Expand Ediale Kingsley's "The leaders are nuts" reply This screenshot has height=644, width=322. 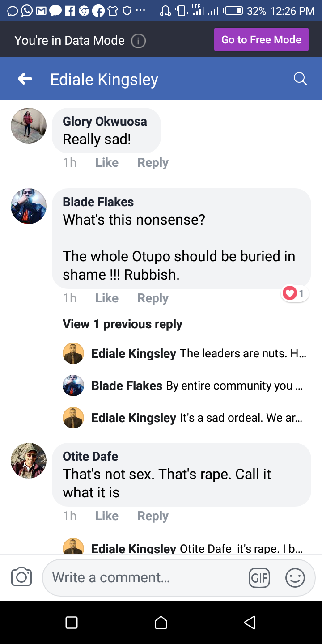click(199, 354)
